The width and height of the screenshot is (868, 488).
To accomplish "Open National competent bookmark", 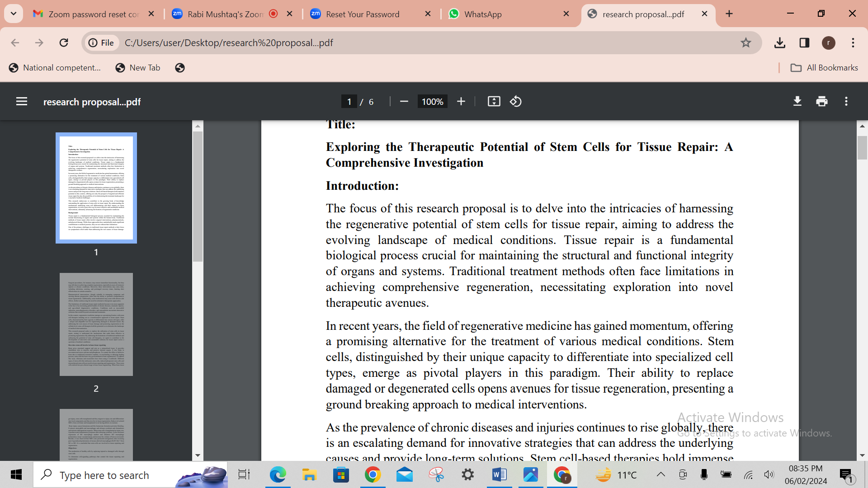I will pos(55,68).
